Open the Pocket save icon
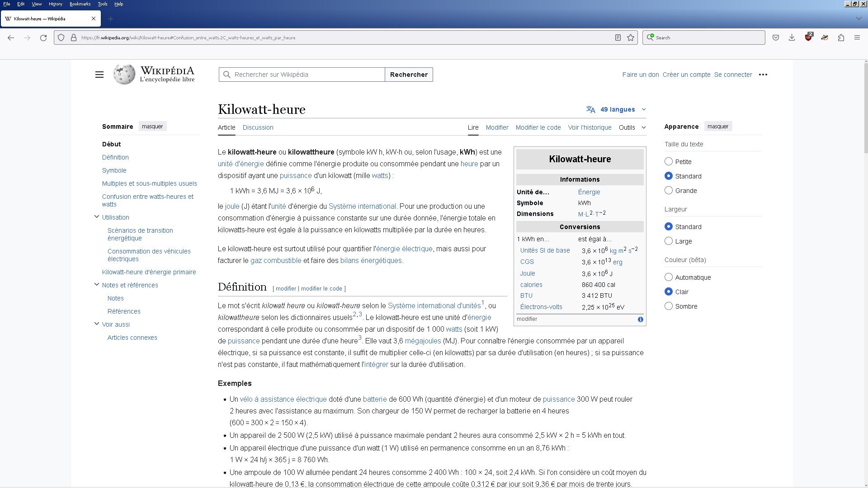The width and height of the screenshot is (868, 488). point(776,38)
